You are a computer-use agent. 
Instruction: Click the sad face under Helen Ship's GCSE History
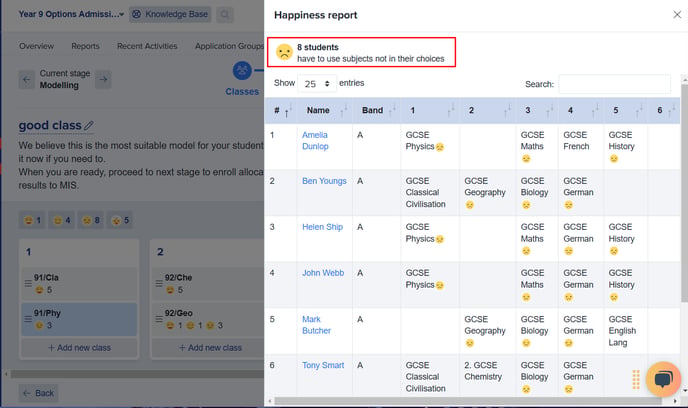click(x=613, y=251)
